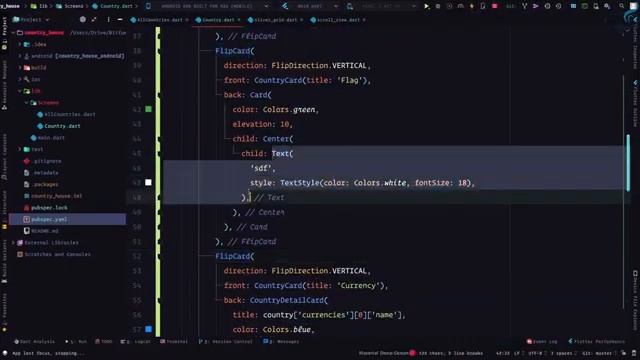Click locate-current-file target icon in Project panel

pyautogui.click(x=83, y=20)
